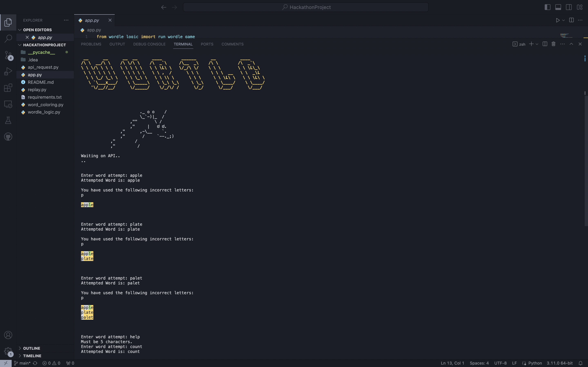Toggle the secondary side bar layout button
This screenshot has width=588, height=367.
[x=569, y=7]
